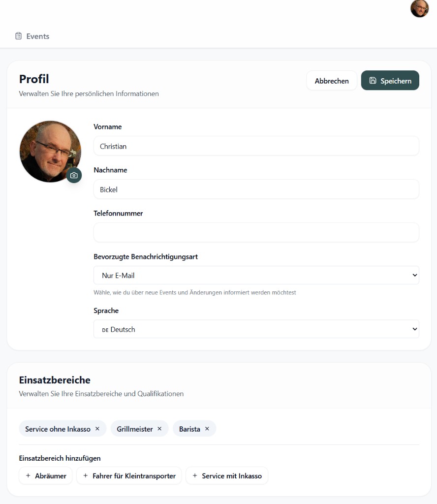
Task: Remove the Service ohne Inkasso tag via its X
Action: [97, 428]
